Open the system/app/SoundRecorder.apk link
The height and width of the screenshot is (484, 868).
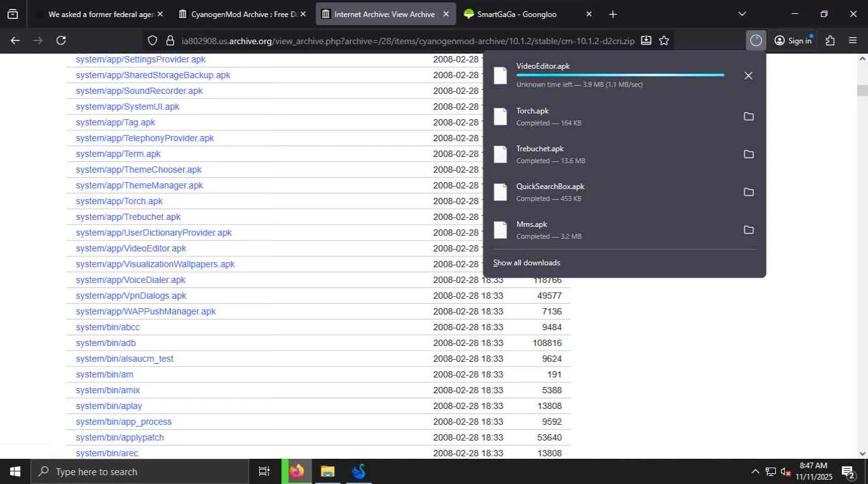(x=139, y=91)
